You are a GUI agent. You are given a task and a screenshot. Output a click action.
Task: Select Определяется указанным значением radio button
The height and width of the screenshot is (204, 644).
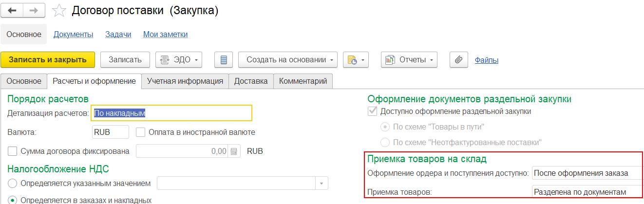coord(13,184)
